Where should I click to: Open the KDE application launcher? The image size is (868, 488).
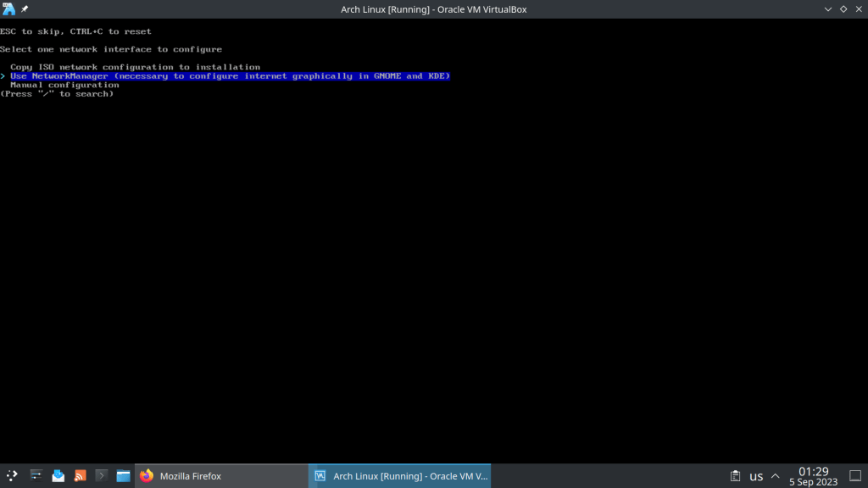click(12, 476)
